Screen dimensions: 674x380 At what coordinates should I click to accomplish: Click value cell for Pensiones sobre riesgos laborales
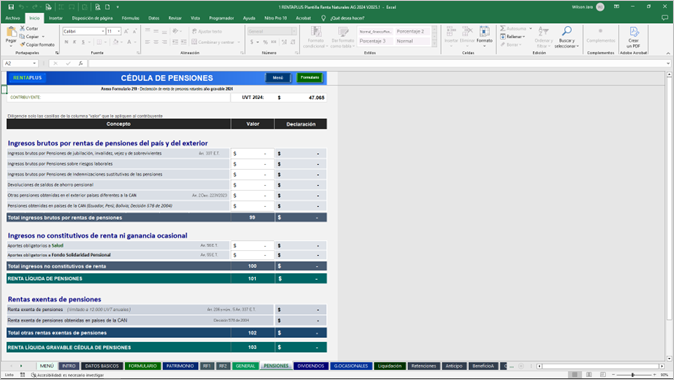pos(252,164)
